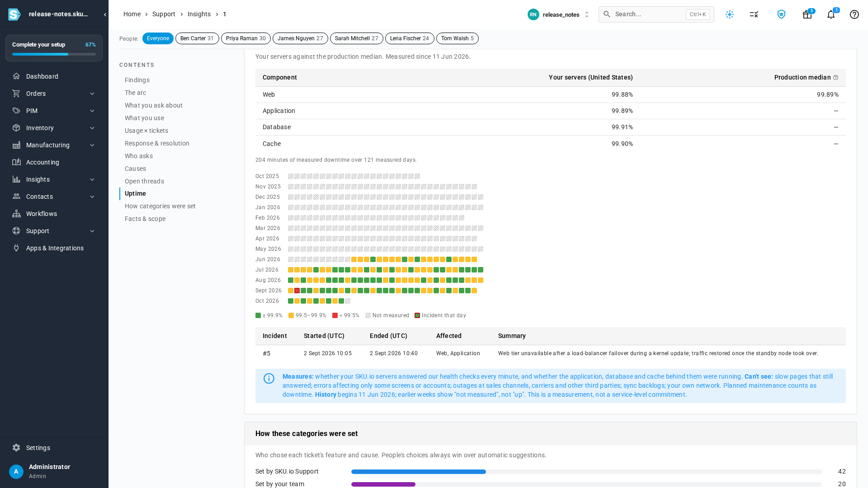Image resolution: width=868 pixels, height=488 pixels.
Task: Expand the Insights sidebar menu
Action: pyautogui.click(x=54, y=179)
